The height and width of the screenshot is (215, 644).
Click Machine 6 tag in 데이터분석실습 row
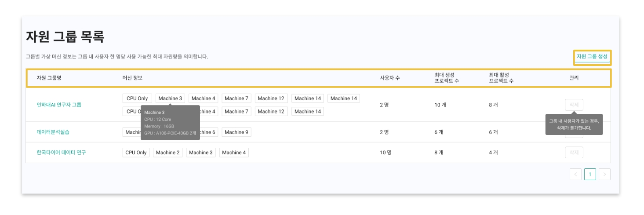pos(207,132)
